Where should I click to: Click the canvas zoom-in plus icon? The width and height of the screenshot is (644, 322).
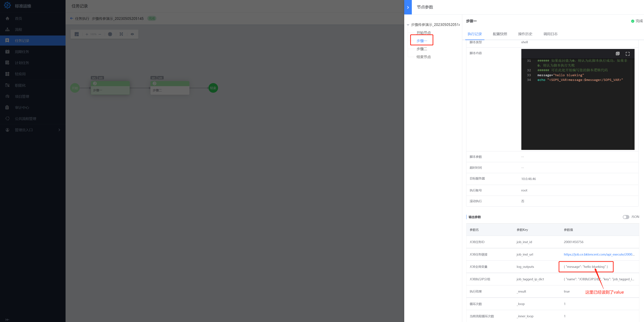tap(87, 34)
